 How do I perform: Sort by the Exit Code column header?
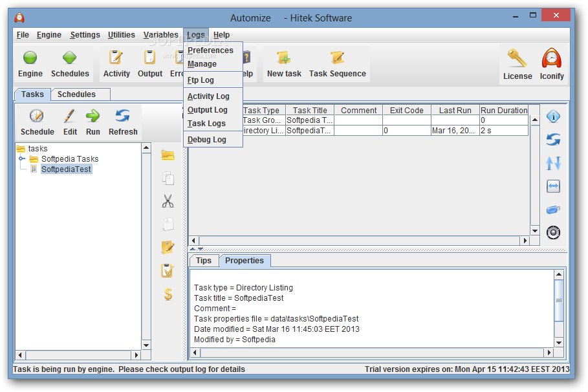pyautogui.click(x=406, y=110)
